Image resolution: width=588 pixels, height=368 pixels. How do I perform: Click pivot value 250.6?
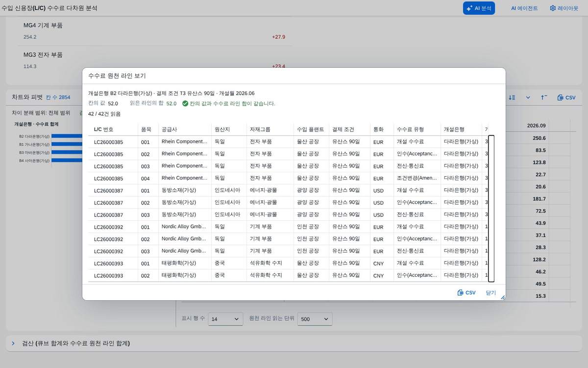539,138
